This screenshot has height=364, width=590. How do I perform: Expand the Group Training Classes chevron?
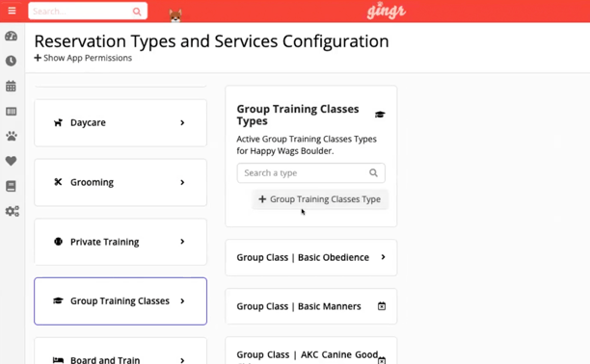click(x=182, y=300)
